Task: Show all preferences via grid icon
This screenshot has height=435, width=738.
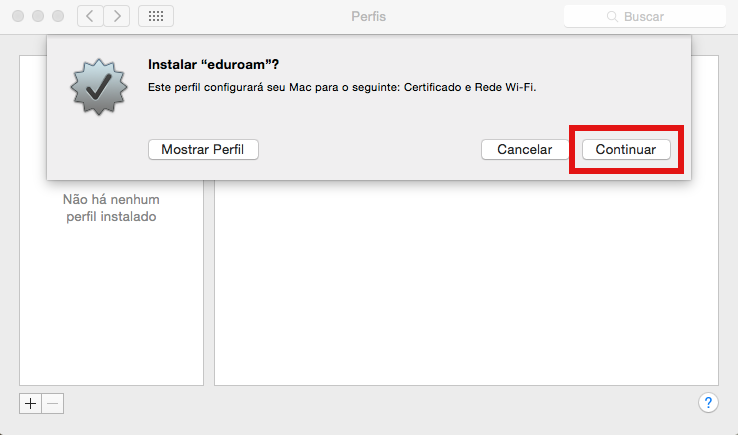Action: tap(156, 16)
